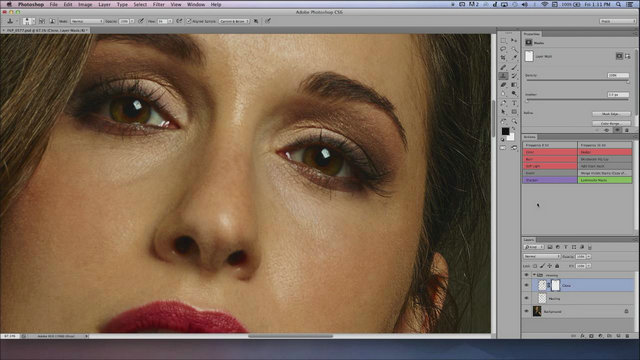Open layer blending mode dropdown

tap(542, 256)
